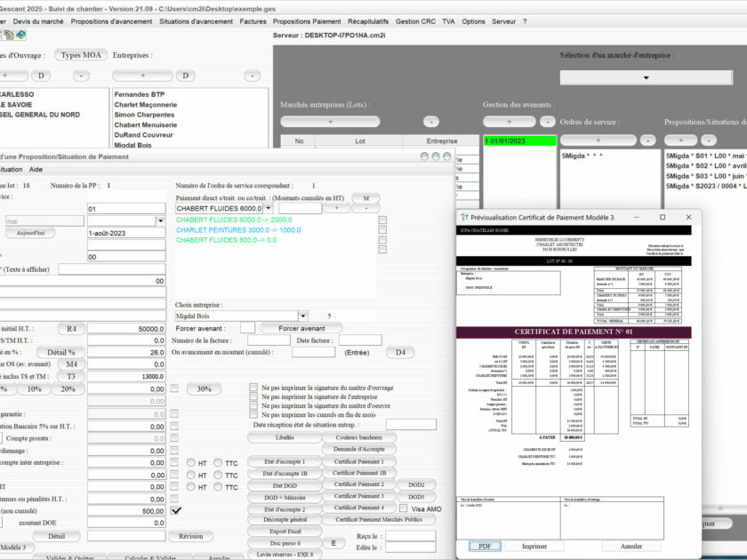747x560 pixels.
Task: Expand the CHABERT FLUIDES 6000.0 combo box arrow
Action: (269, 208)
